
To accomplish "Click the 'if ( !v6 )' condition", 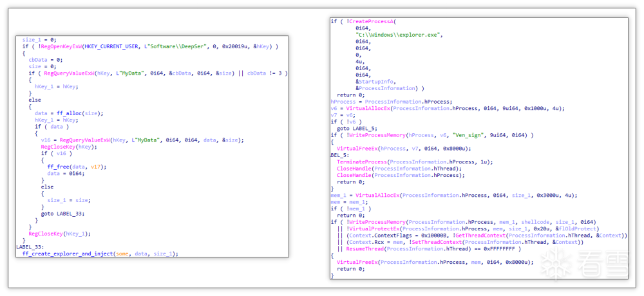I will click(x=346, y=122).
